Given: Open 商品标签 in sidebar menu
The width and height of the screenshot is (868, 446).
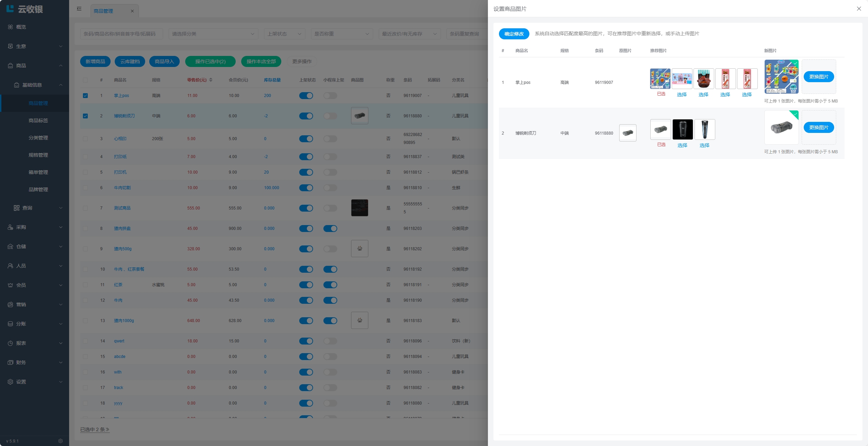Looking at the screenshot, I should pos(38,120).
